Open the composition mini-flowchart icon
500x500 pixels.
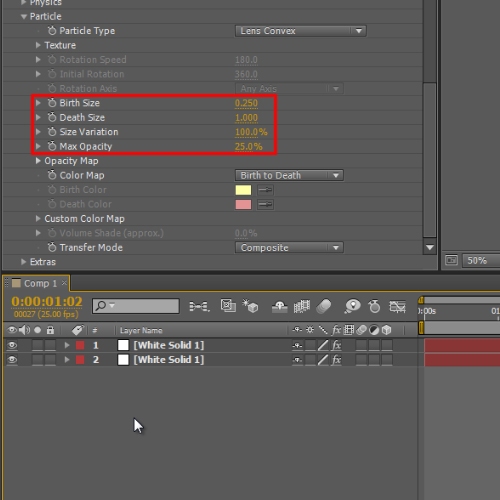199,306
